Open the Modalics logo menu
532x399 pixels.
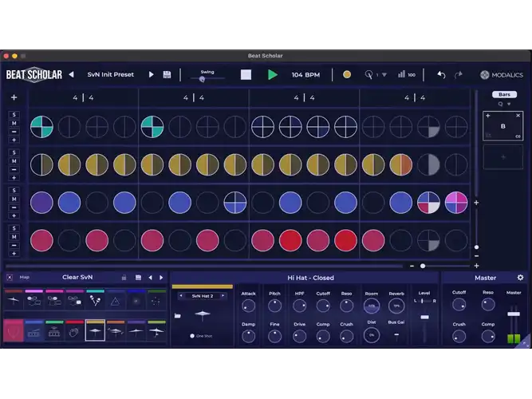tap(502, 75)
